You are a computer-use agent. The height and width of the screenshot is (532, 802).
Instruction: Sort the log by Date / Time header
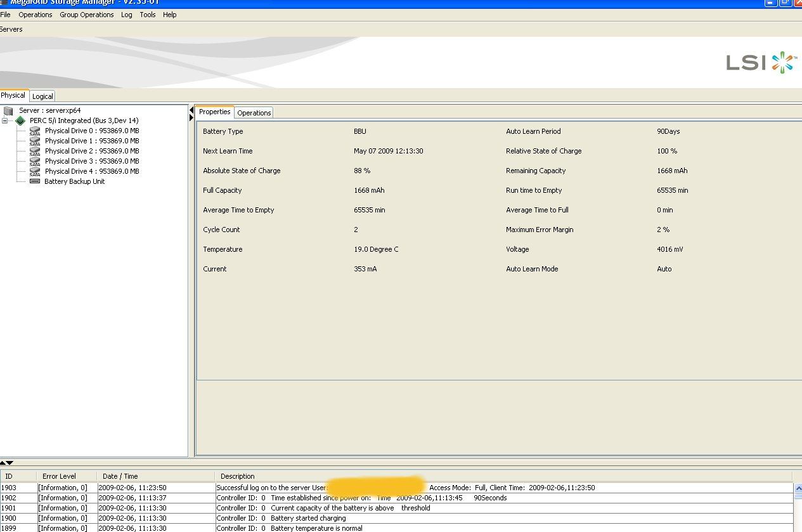tap(155, 476)
